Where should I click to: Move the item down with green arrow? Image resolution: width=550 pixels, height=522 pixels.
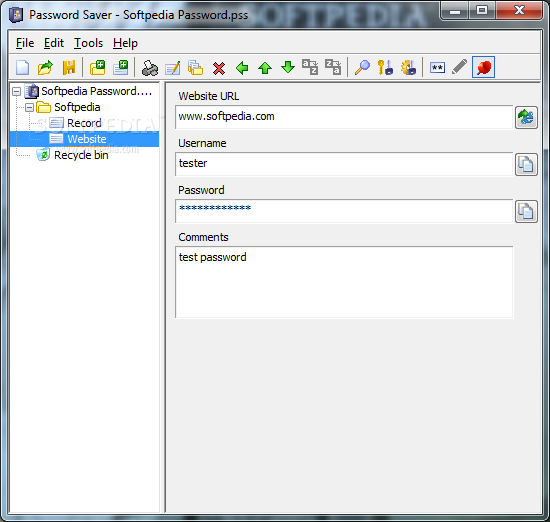[x=288, y=67]
